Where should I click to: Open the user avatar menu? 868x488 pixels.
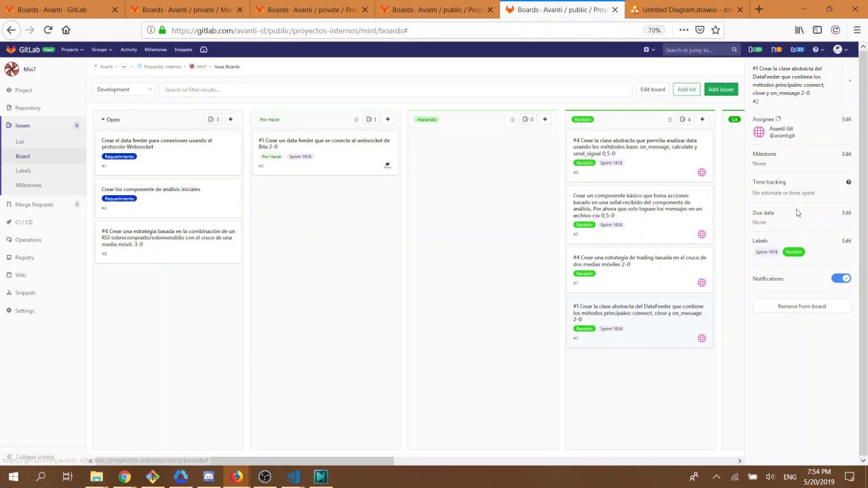click(x=840, y=49)
